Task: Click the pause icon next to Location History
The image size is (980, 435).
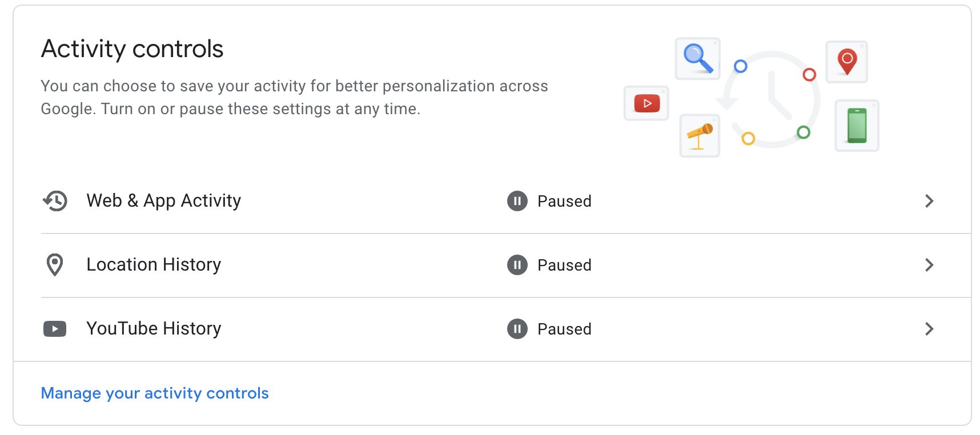Action: [517, 265]
